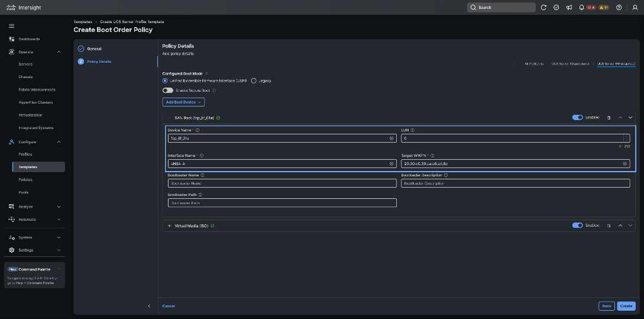Click the info icon next to Bootloader Path
This screenshot has height=319, width=644.
pos(200,195)
